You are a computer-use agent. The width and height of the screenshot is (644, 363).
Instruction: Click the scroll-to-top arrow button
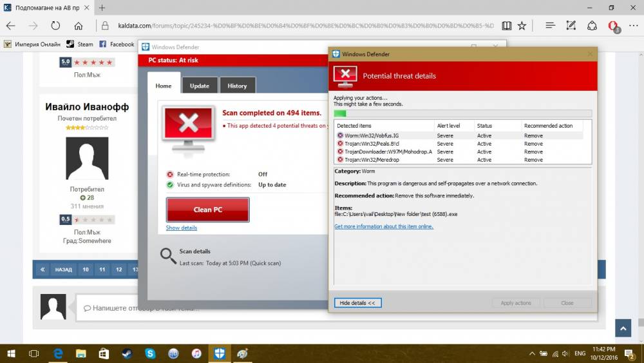click(623, 328)
